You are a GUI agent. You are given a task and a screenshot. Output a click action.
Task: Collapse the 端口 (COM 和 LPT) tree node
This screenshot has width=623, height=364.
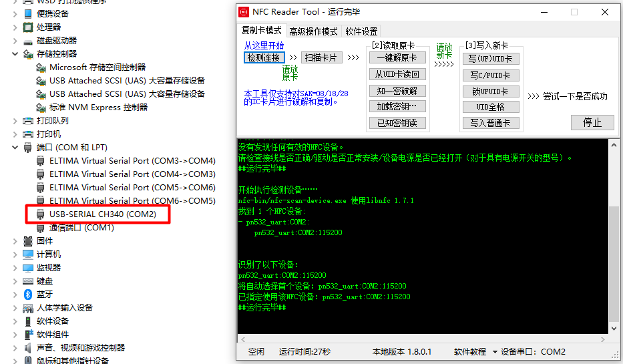[x=15, y=148]
